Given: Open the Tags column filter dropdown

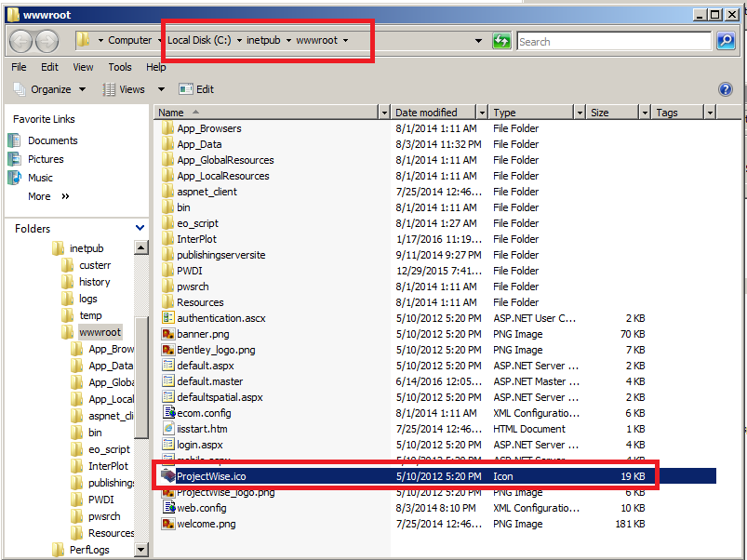Looking at the screenshot, I should [x=710, y=113].
